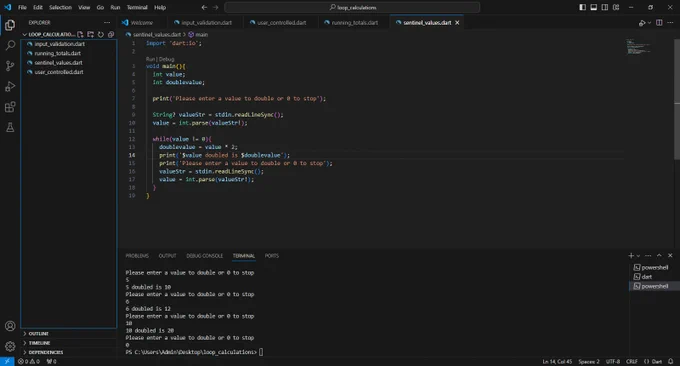Open the Testing flask view
This screenshot has width=680, height=366.
coord(10,127)
